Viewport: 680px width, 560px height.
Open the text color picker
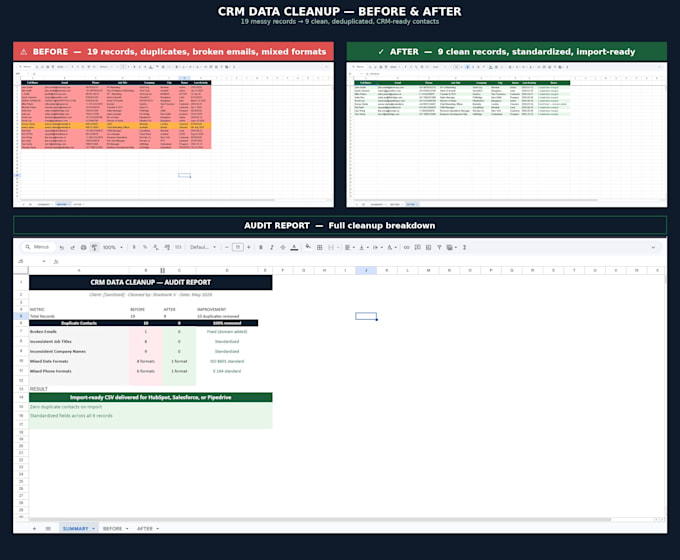click(294, 247)
